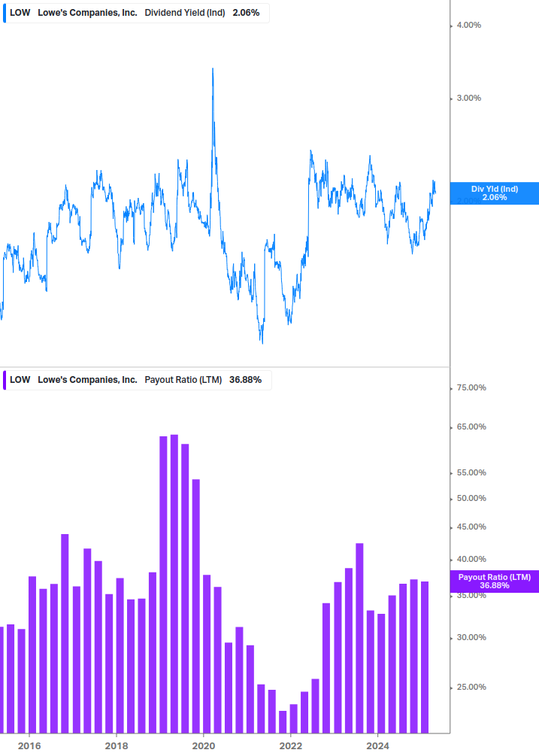539x756 pixels.
Task: Click the LOW ticker in the Payout Ratio legend
Action: 20,380
